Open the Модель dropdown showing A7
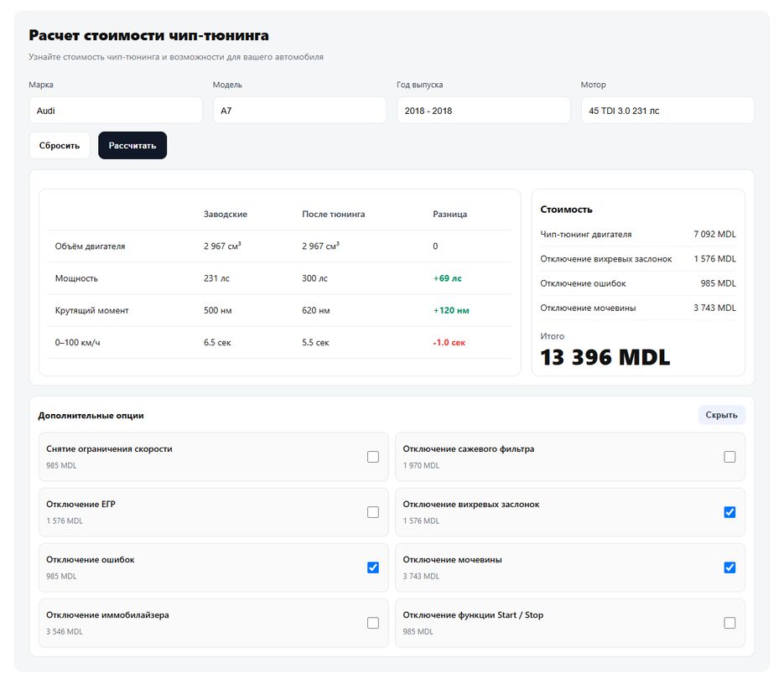 point(299,111)
